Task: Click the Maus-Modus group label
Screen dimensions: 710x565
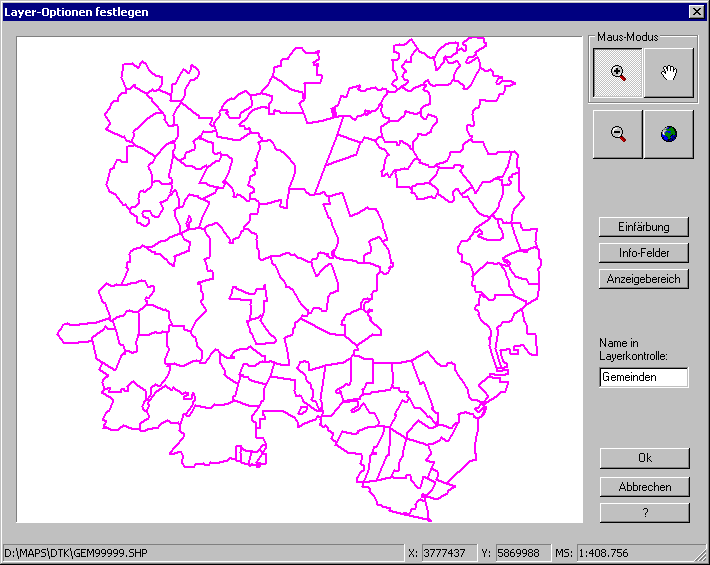Action: tap(628, 37)
